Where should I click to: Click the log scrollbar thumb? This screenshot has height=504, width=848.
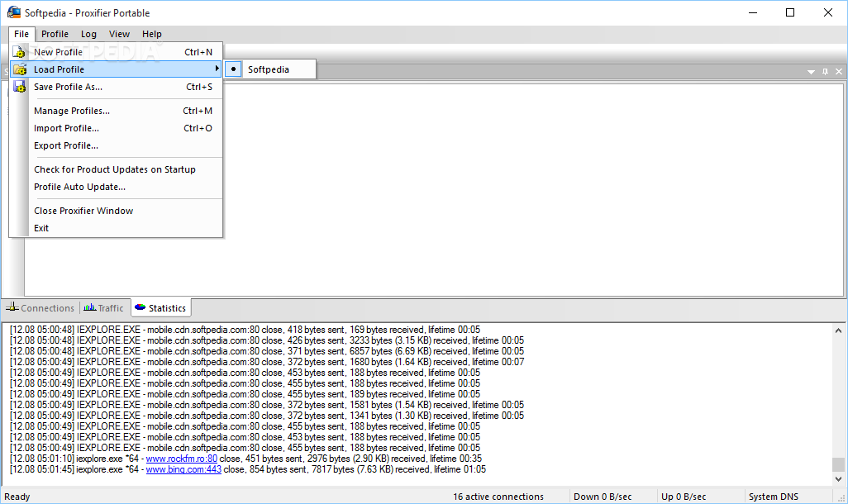[x=838, y=464]
